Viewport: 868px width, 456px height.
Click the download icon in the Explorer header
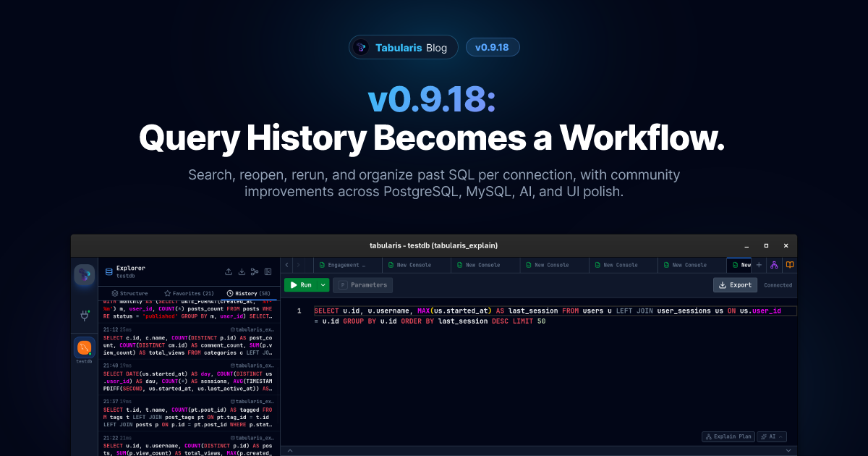click(x=242, y=271)
